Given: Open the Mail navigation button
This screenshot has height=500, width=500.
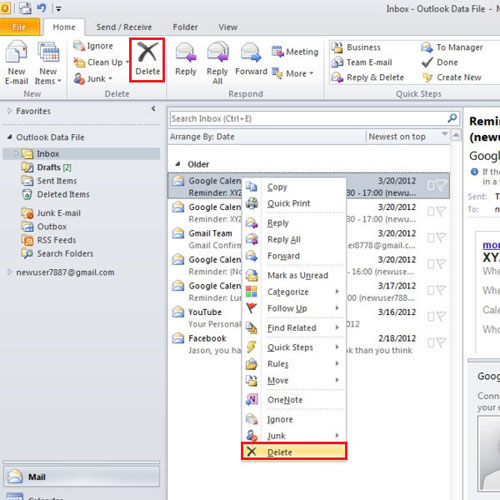Looking at the screenshot, I should point(81,477).
